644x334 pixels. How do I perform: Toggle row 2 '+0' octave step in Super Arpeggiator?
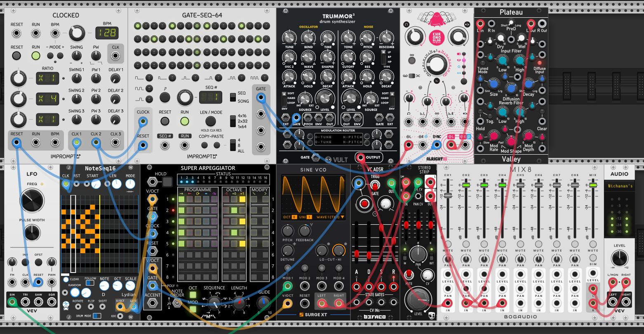(x=234, y=211)
